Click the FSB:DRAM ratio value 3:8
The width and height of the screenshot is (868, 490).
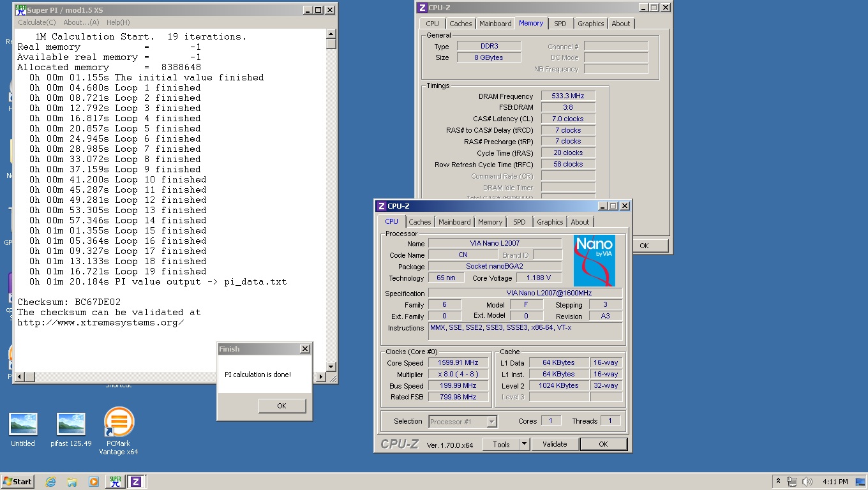pos(568,107)
